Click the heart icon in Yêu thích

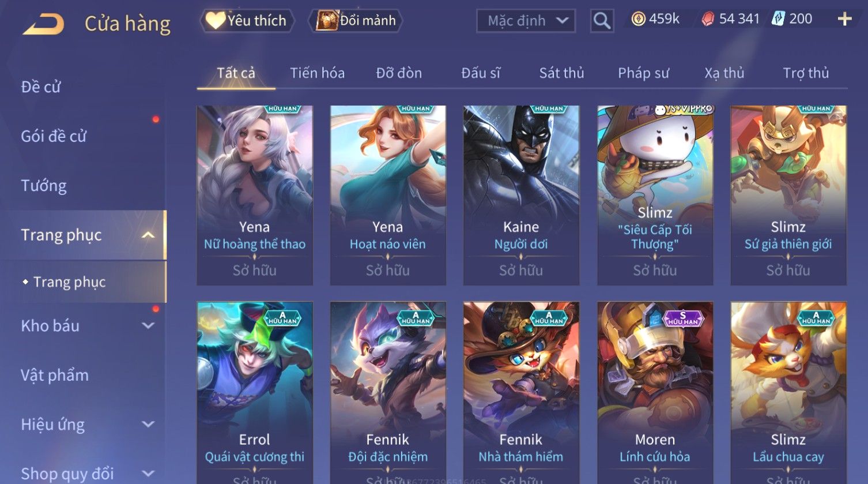point(216,21)
